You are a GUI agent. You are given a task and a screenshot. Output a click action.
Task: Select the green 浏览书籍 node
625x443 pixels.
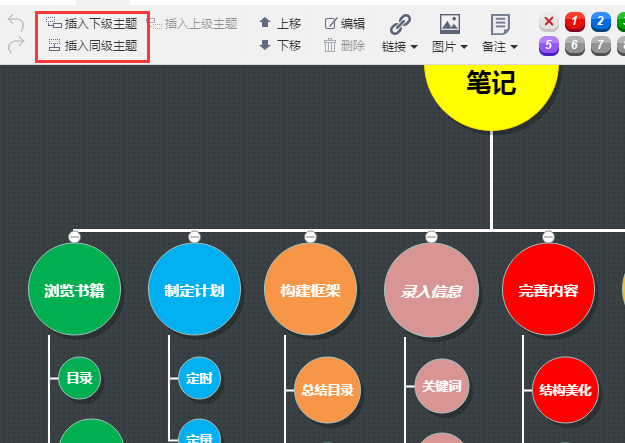click(75, 289)
